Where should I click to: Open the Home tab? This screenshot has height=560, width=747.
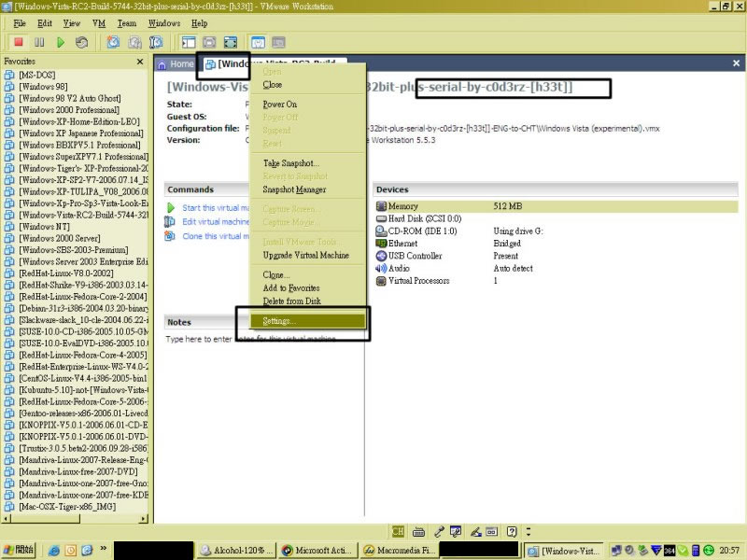coord(176,63)
